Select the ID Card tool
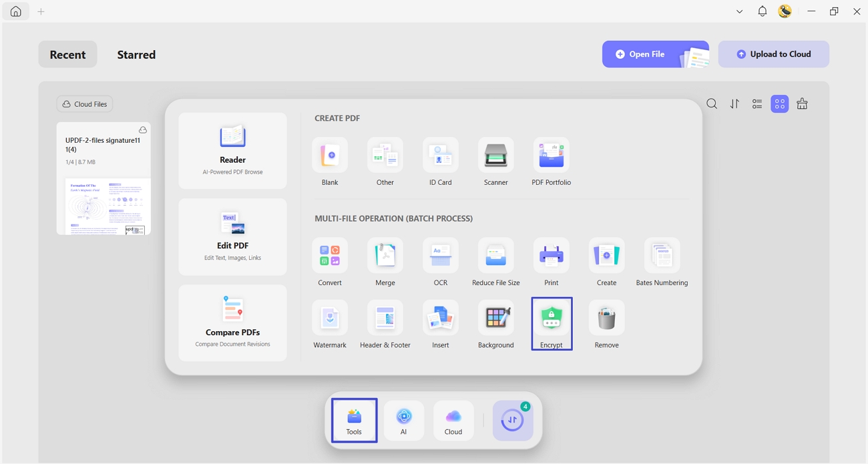Viewport: 868px width, 464px height. (x=441, y=156)
